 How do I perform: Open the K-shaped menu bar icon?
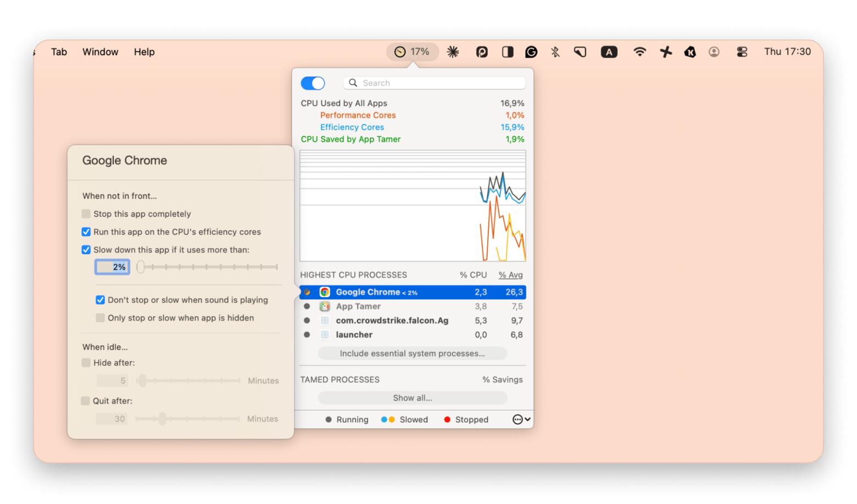(690, 52)
